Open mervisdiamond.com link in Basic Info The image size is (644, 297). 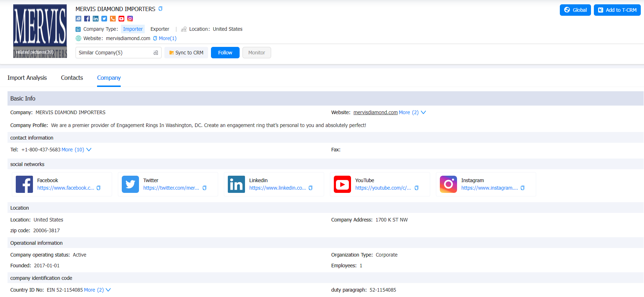pyautogui.click(x=375, y=112)
